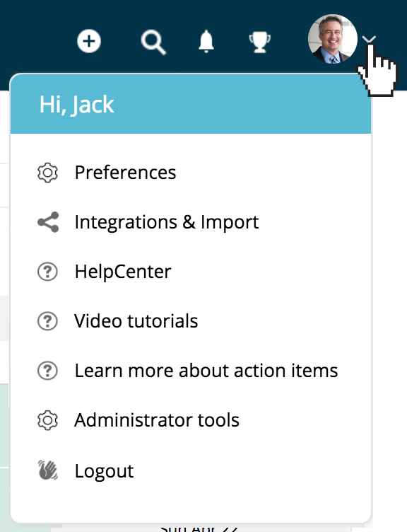This screenshot has height=532, width=407.
Task: Collapse the user menu chevron arrow
Action: point(369,40)
